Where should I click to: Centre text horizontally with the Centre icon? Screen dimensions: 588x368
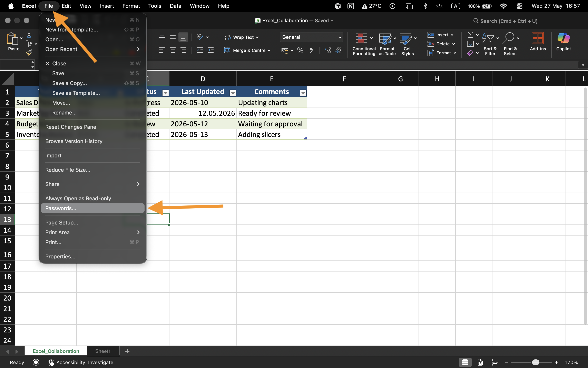click(x=173, y=50)
